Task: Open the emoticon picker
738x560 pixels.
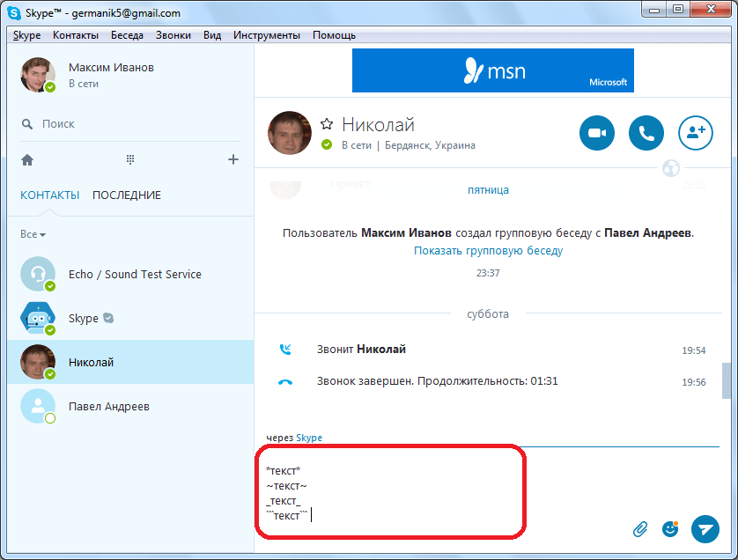Action: click(x=670, y=528)
